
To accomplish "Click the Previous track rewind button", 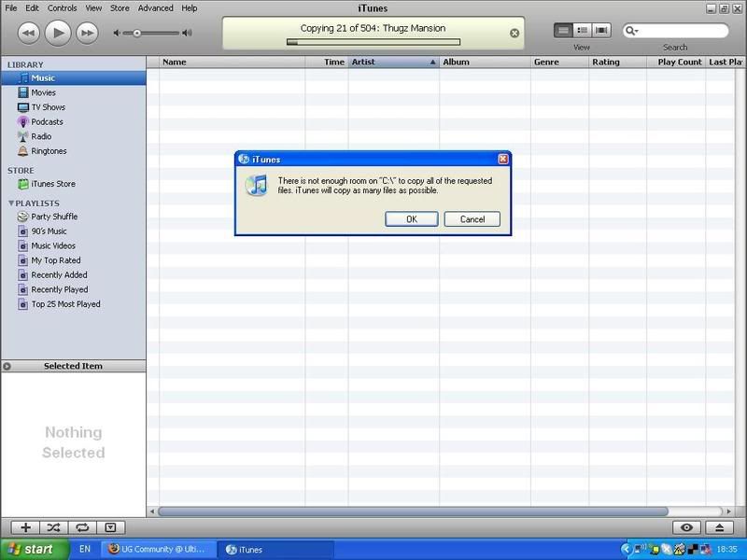I will 29,33.
